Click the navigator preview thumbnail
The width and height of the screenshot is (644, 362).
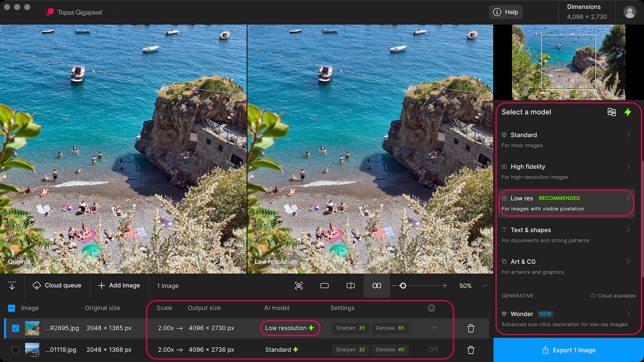[x=569, y=62]
